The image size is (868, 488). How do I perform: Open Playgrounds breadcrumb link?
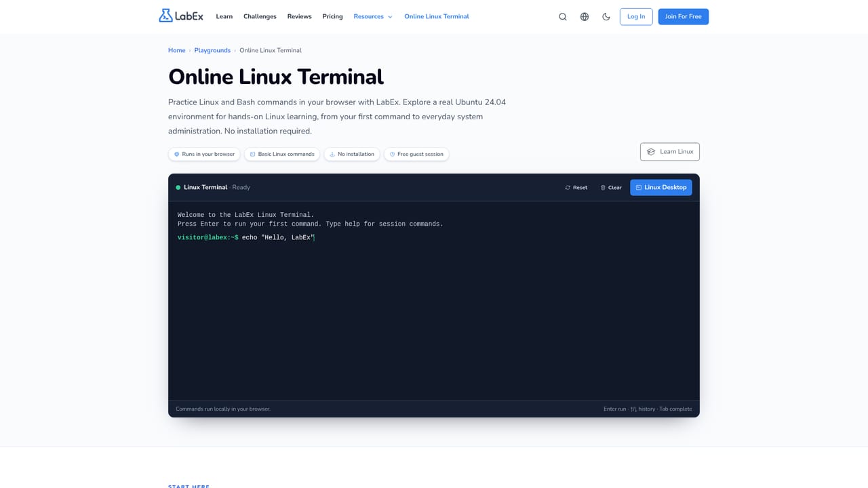pyautogui.click(x=212, y=50)
